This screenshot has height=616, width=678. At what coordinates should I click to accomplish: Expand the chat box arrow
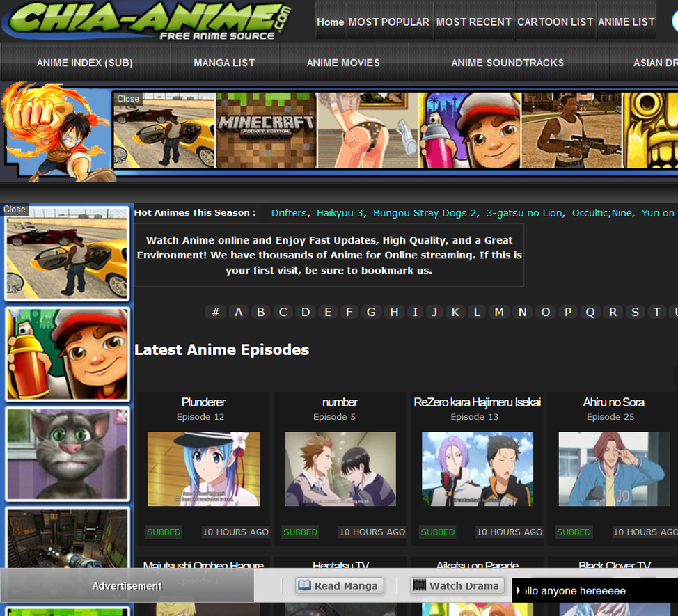point(518,591)
